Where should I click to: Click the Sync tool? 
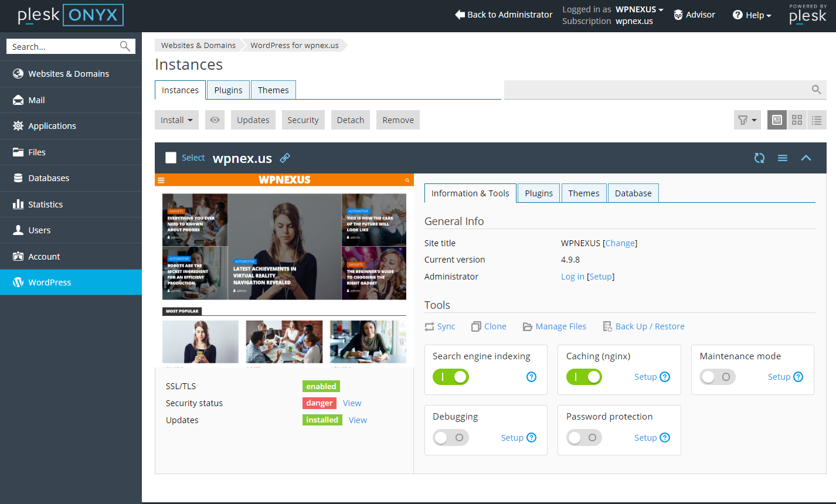[440, 326]
